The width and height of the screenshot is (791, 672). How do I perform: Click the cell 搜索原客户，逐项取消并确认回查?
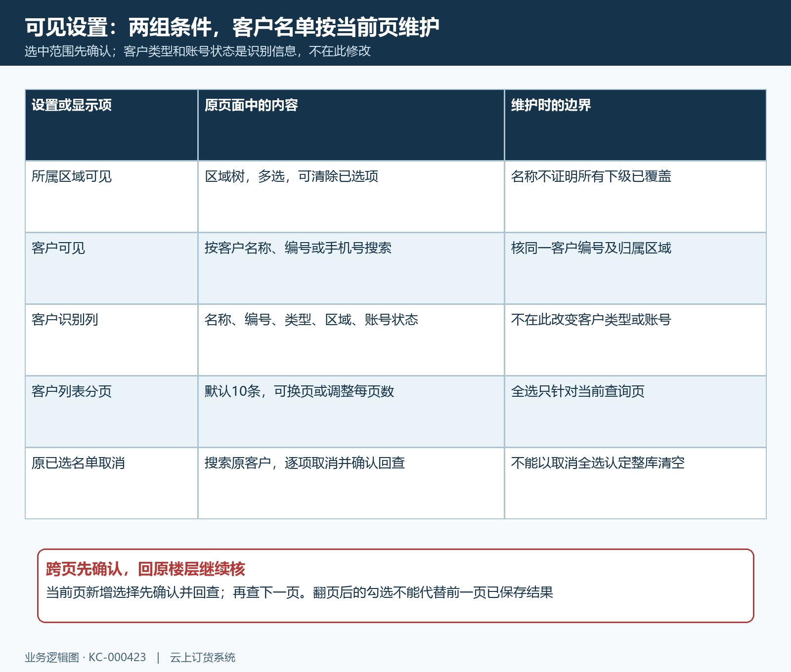click(351, 483)
